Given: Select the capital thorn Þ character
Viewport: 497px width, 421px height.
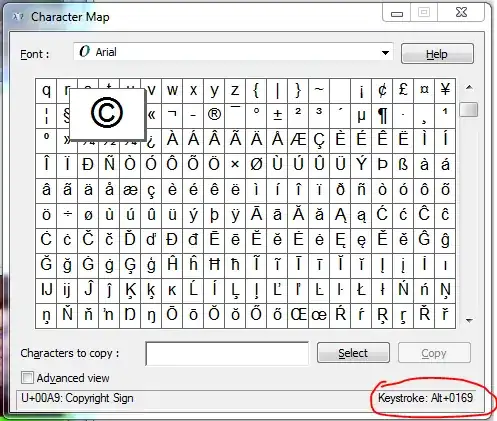Looking at the screenshot, I should [x=382, y=165].
